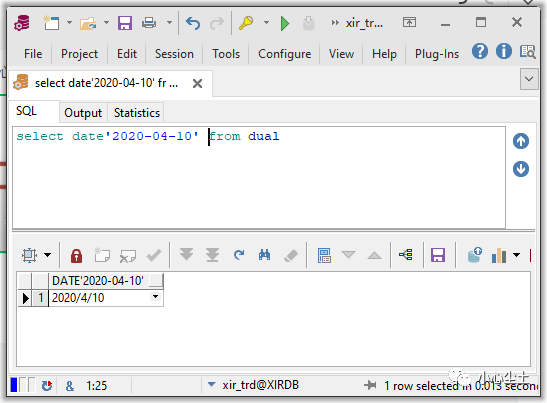Switch to the Statistics tab

click(137, 113)
